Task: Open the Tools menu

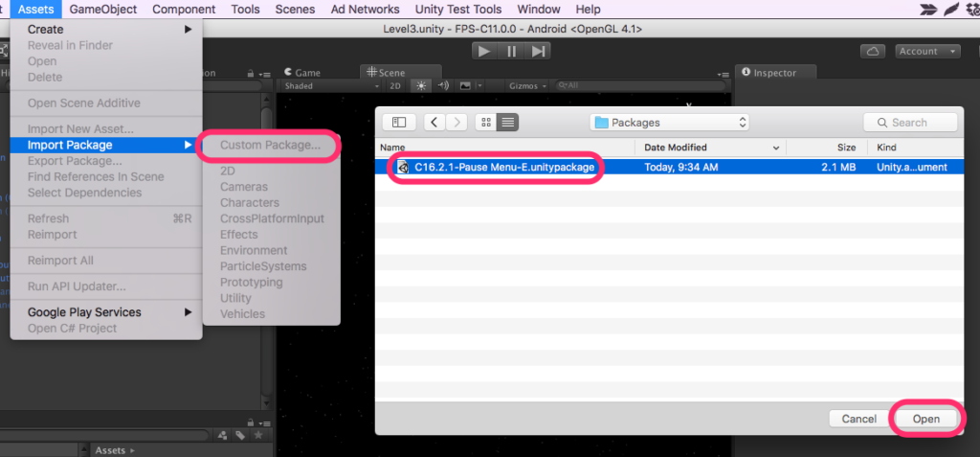Action: [246, 10]
